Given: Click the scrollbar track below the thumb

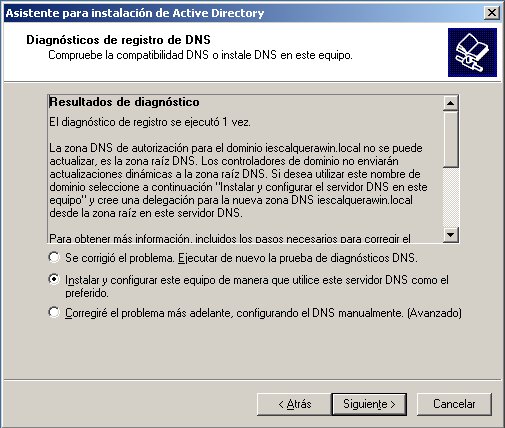Looking at the screenshot, I should pyautogui.click(x=451, y=197).
